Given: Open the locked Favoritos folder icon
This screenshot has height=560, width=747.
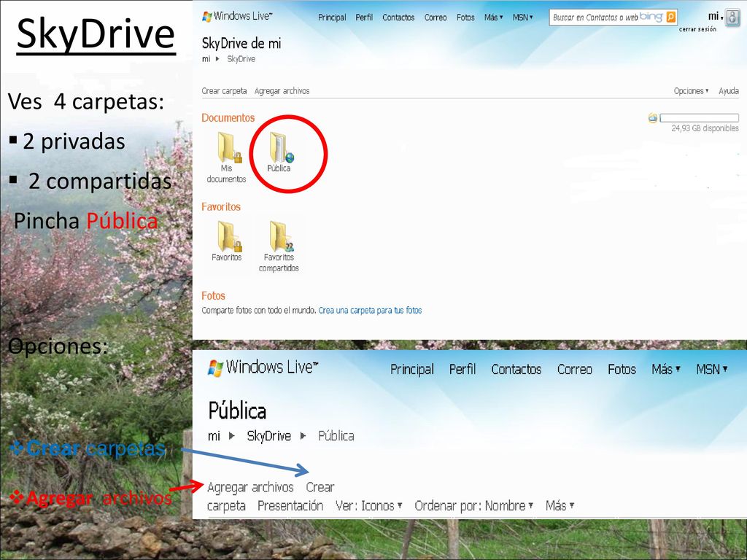Looking at the screenshot, I should click(230, 236).
